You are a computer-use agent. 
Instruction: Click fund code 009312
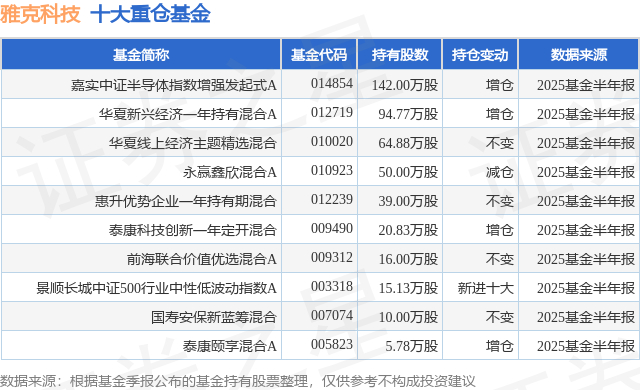tap(332, 257)
